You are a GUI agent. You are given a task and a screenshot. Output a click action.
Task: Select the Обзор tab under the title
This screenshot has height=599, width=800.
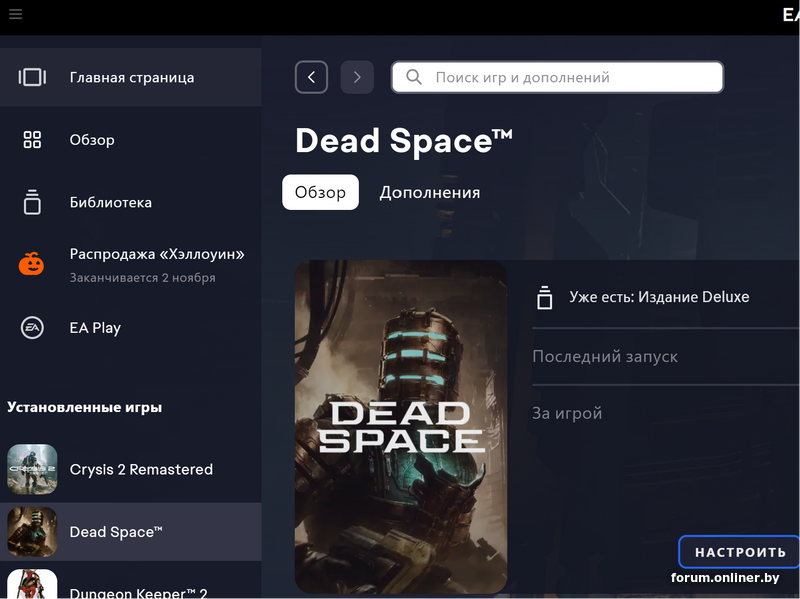[x=320, y=192]
